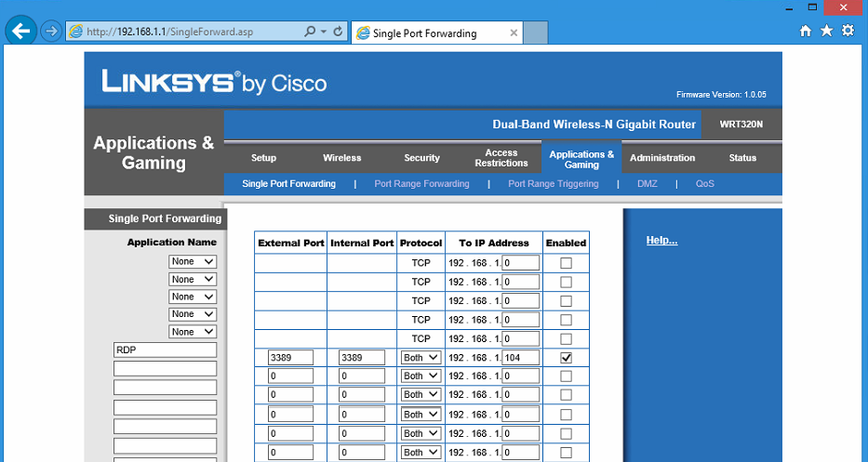868x462 pixels.
Task: Open the QoS settings page
Action: coord(704,184)
